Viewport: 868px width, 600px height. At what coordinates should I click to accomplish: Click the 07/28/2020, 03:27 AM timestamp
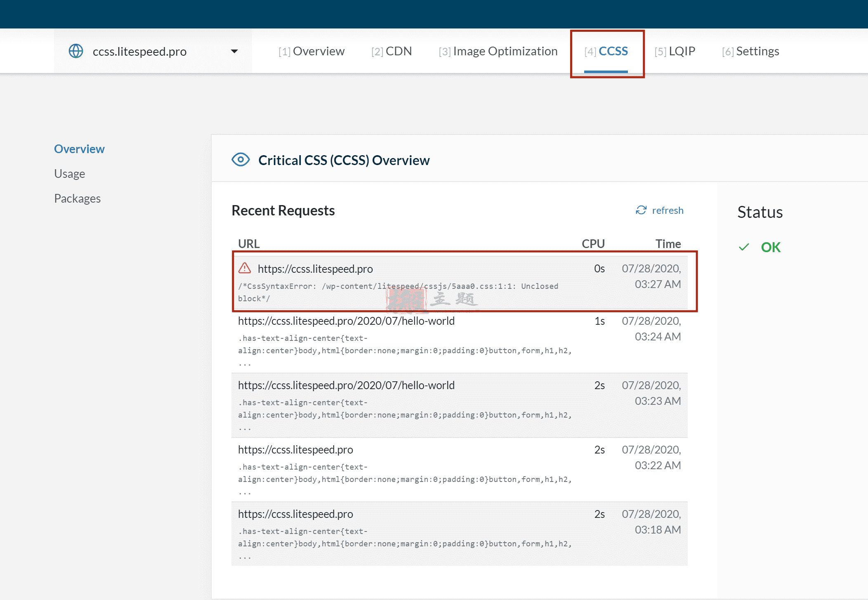[x=651, y=276]
